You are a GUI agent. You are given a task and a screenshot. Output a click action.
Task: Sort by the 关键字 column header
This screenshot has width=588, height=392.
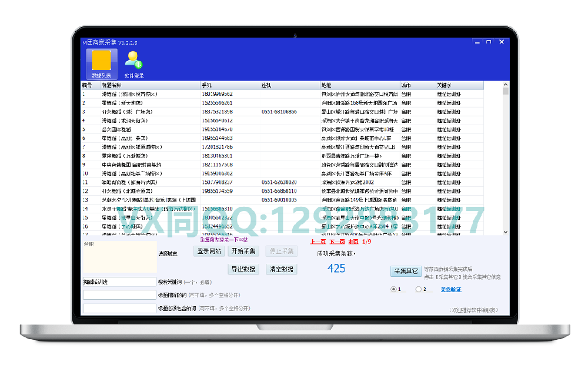[x=459, y=85]
